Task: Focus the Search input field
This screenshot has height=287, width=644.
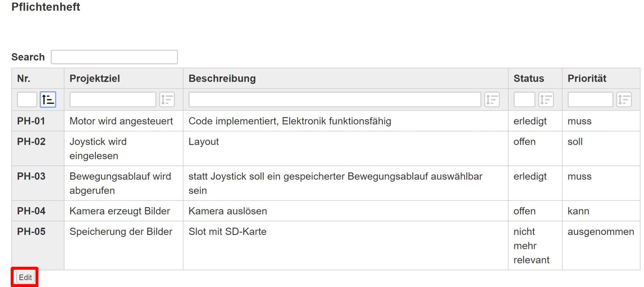Action: [x=114, y=57]
